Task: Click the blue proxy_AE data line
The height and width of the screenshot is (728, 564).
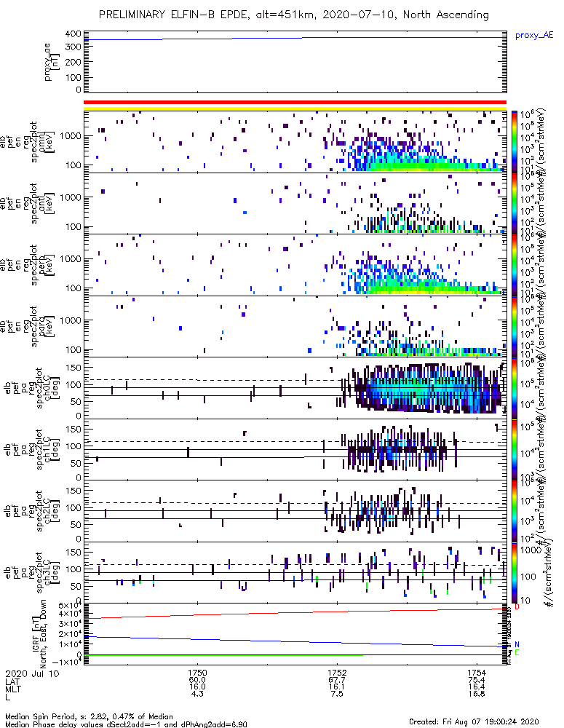Action: (295, 38)
